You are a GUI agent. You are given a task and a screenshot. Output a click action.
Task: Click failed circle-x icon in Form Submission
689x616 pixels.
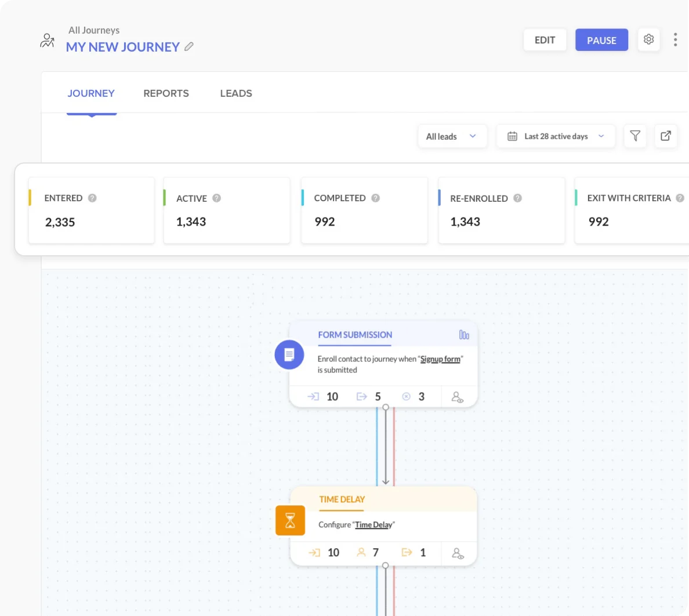(x=407, y=397)
